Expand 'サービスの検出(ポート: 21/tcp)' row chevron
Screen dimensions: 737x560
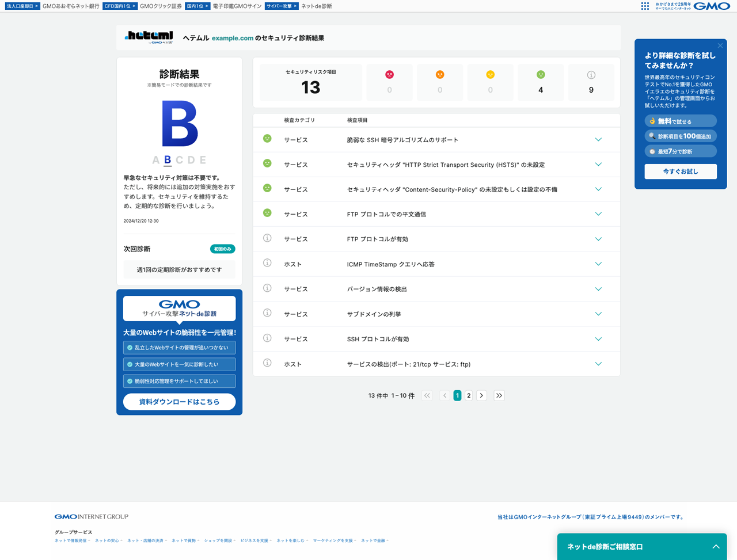(598, 364)
